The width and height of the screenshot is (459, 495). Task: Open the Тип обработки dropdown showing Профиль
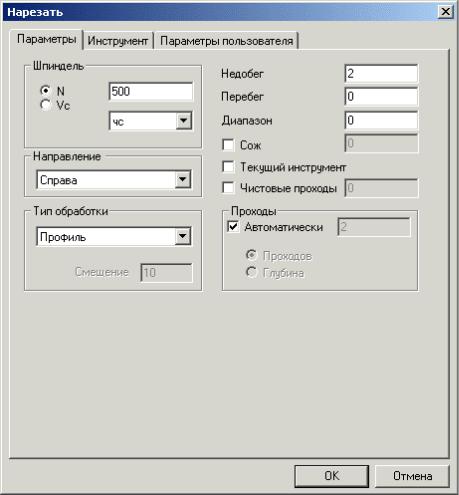pos(183,236)
